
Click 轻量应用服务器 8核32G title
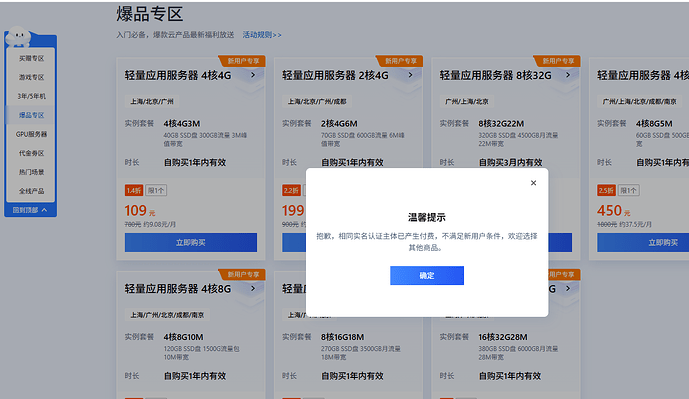(x=495, y=76)
